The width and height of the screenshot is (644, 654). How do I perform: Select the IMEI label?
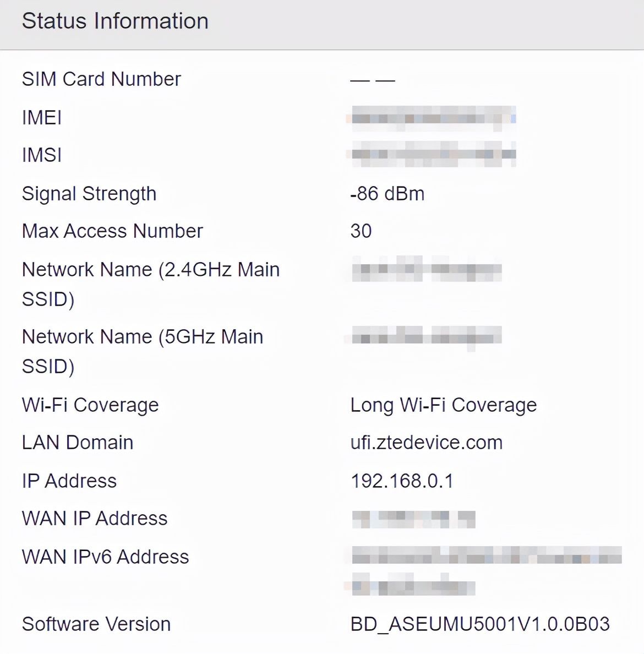42,118
